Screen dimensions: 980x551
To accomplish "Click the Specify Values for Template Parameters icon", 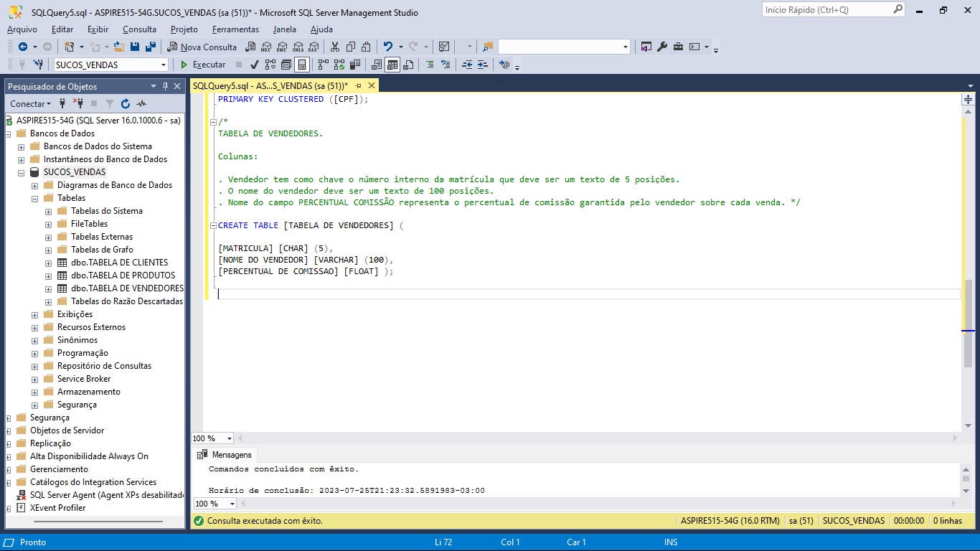I will (504, 65).
